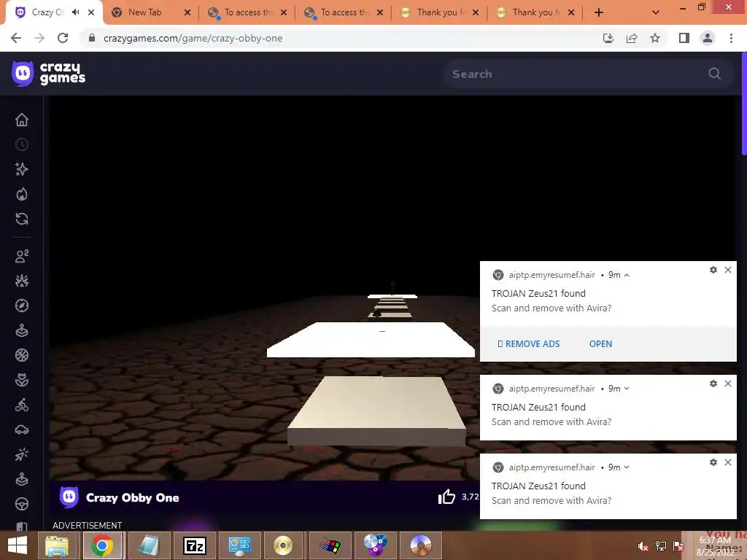Click the install app icon in address bar
Screen dimensions: 747x560
608,38
